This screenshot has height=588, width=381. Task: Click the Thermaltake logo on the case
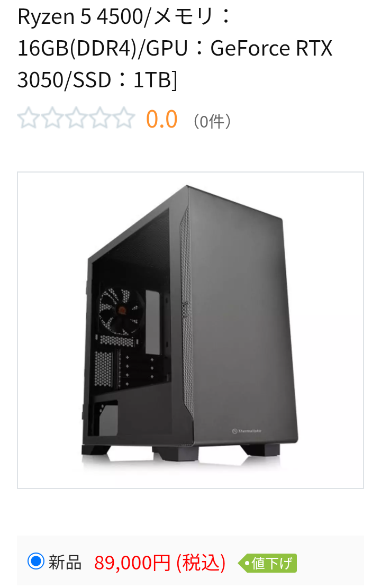(x=247, y=431)
